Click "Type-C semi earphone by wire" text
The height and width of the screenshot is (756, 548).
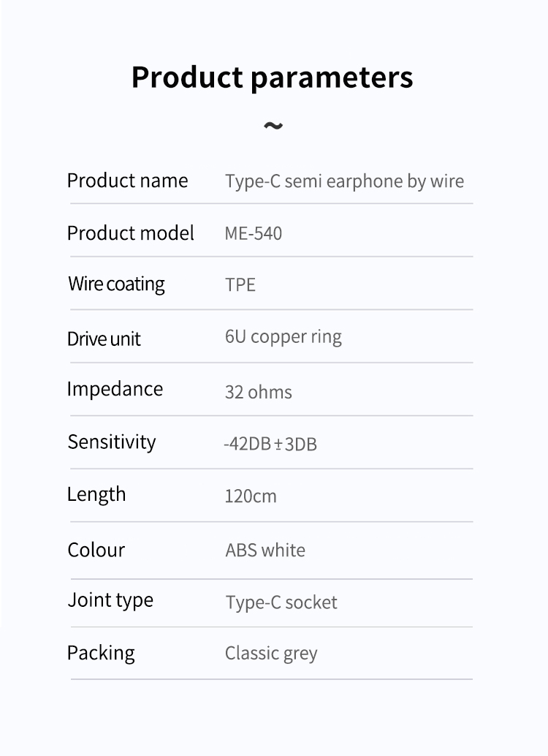(x=344, y=181)
